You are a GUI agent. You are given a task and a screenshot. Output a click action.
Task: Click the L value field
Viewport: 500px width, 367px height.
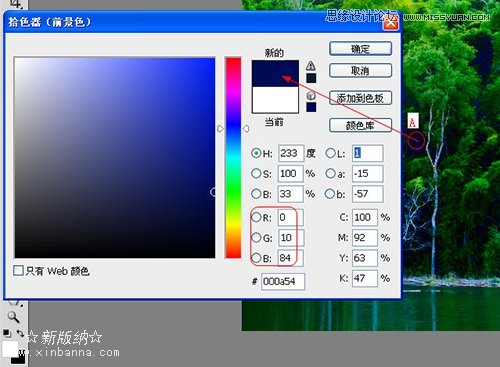(x=368, y=153)
